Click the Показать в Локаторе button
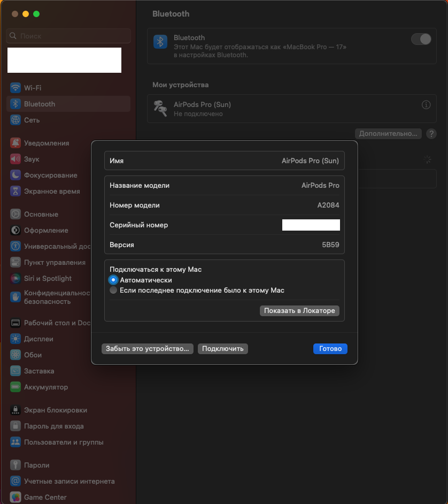Viewport: 448px width, 504px height. (x=299, y=310)
